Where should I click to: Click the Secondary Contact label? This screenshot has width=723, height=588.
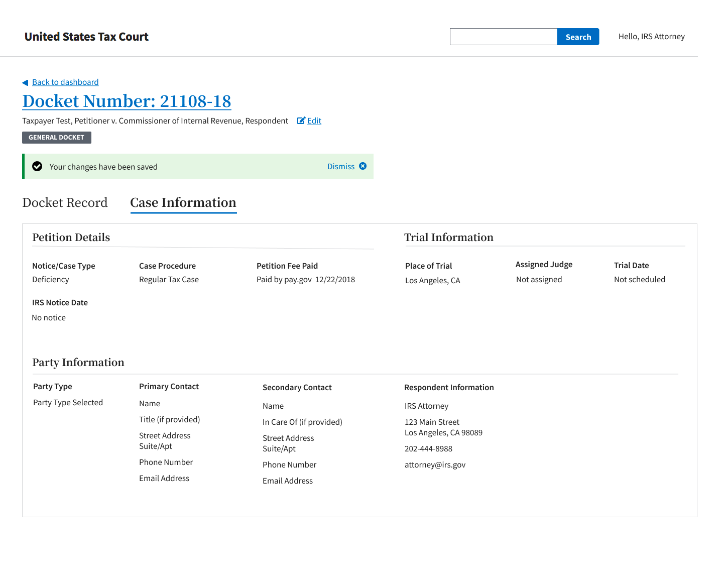pos(297,388)
